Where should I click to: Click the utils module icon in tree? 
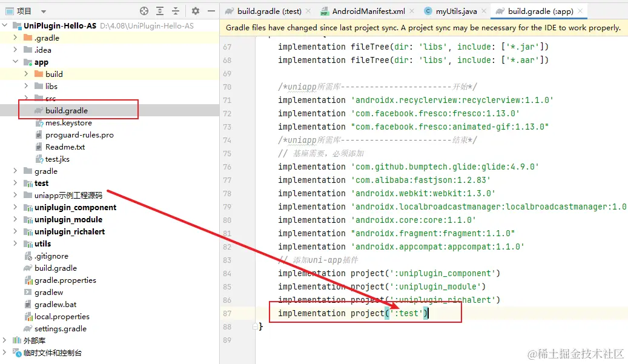pyautogui.click(x=28, y=243)
